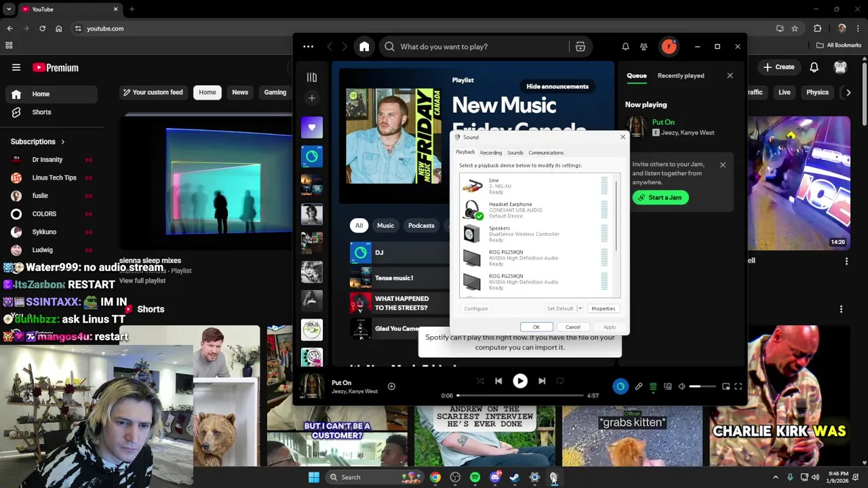The width and height of the screenshot is (868, 488).
Task: Open YouTube notifications bell
Action: (x=814, y=67)
